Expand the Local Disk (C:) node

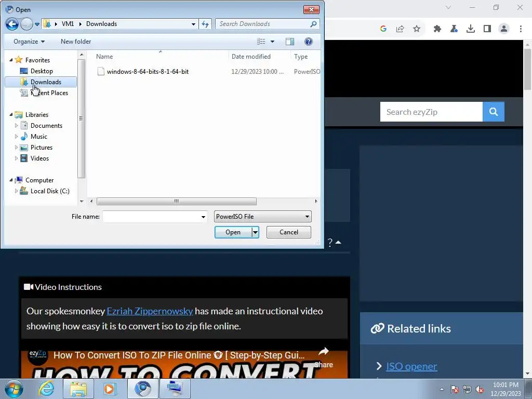(16, 191)
